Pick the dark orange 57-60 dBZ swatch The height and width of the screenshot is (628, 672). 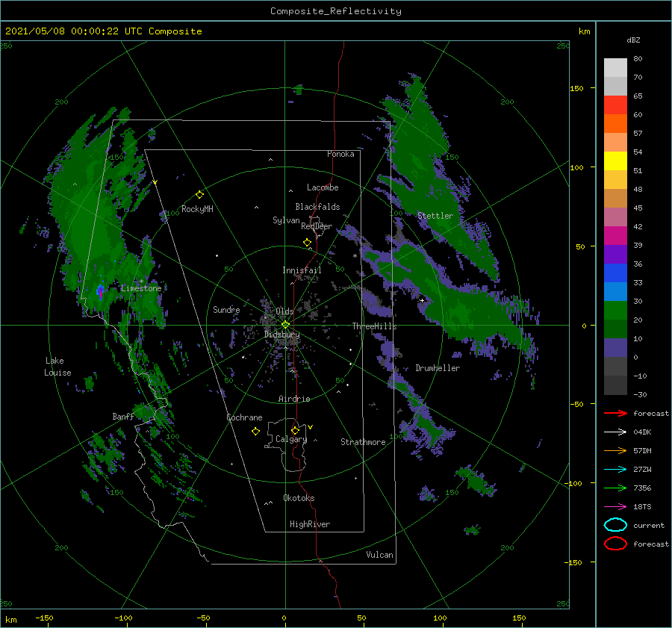[x=615, y=123]
